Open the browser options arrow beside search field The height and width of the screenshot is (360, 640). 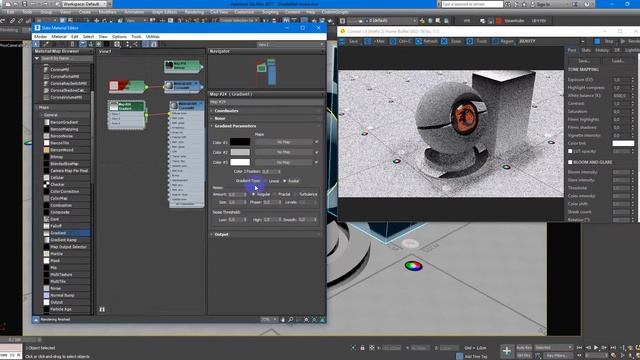(37, 59)
